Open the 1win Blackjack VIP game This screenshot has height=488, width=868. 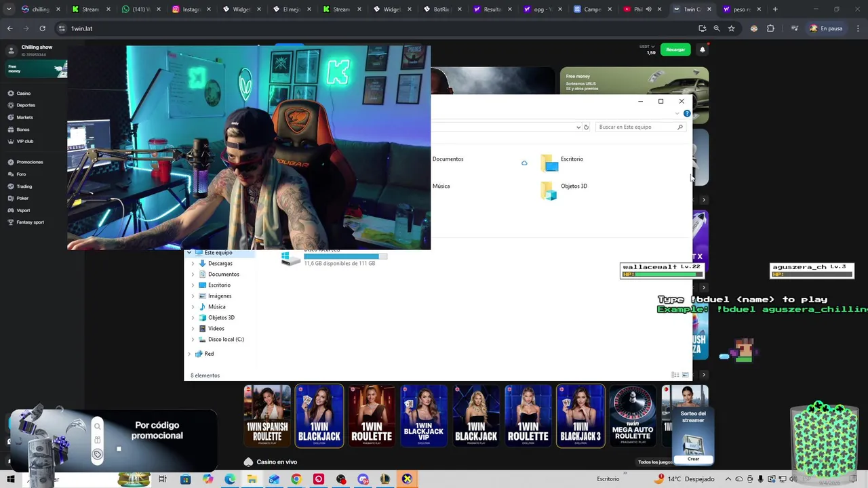tap(424, 415)
